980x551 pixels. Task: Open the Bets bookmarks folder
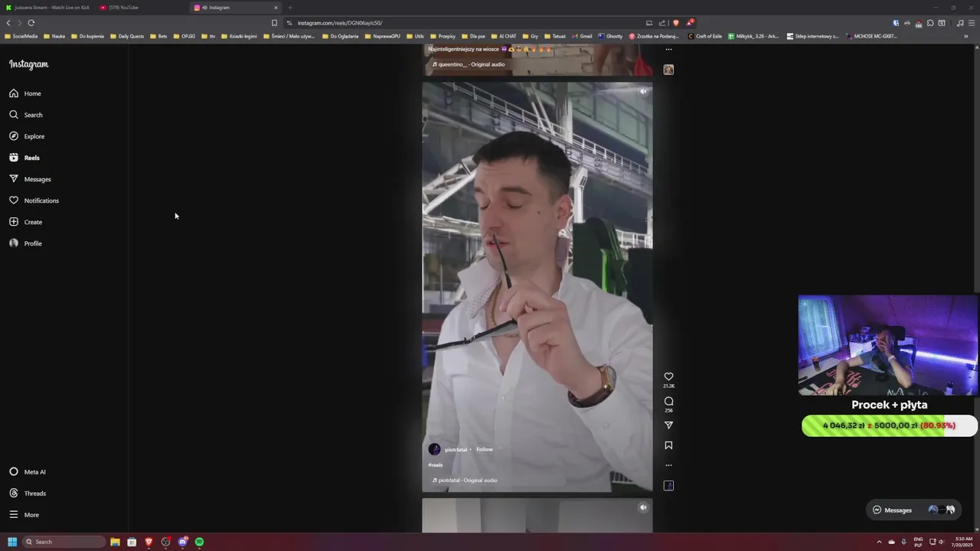tap(158, 36)
